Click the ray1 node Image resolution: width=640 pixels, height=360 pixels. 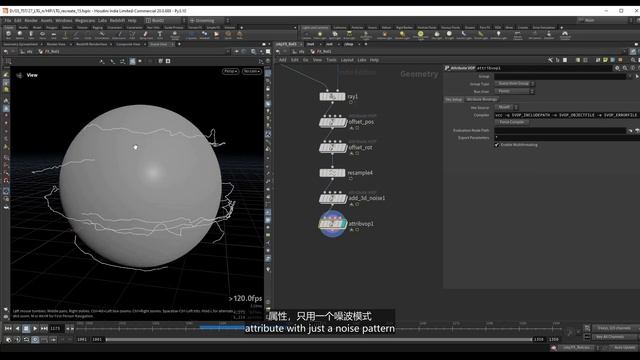332,97
